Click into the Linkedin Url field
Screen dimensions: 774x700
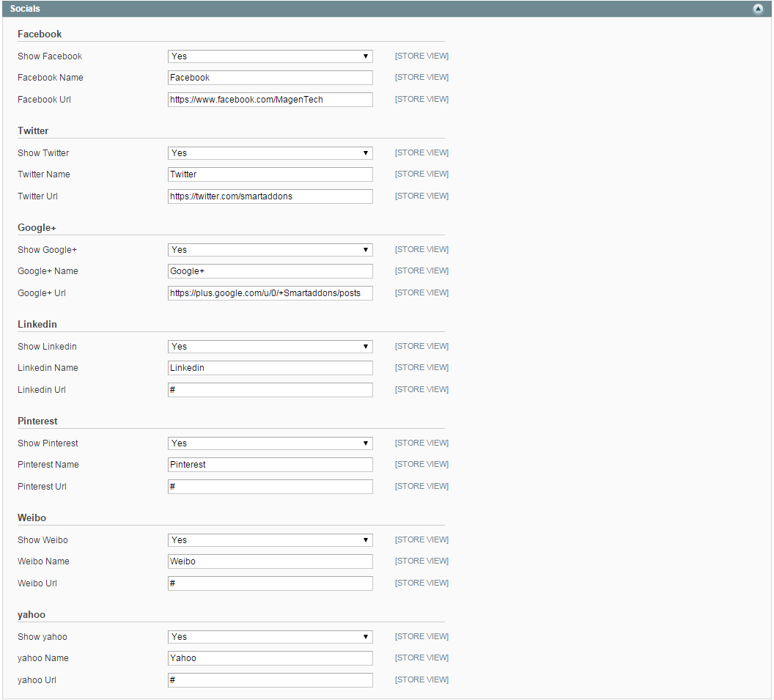click(270, 389)
